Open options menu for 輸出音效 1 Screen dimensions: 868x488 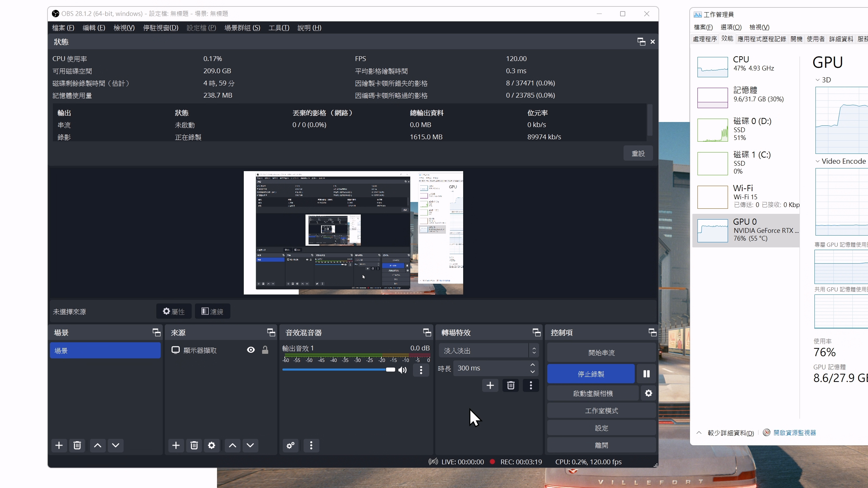click(x=421, y=370)
